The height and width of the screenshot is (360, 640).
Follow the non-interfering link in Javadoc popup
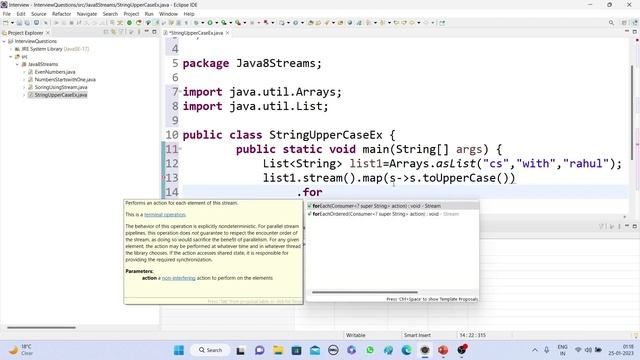coord(178,278)
